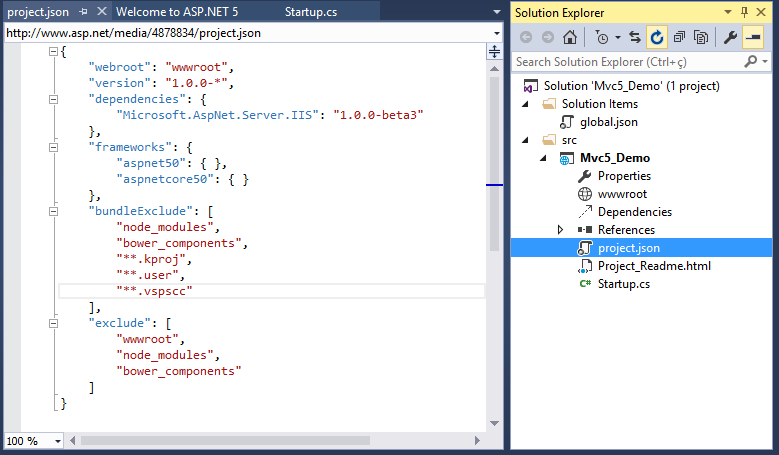
Task: Collapse the "bundleExclude" array region
Action: coord(53,211)
